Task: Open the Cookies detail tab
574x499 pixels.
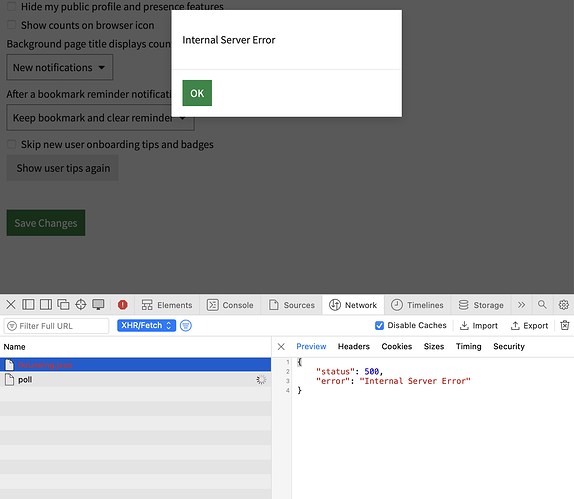Action: 397,346
